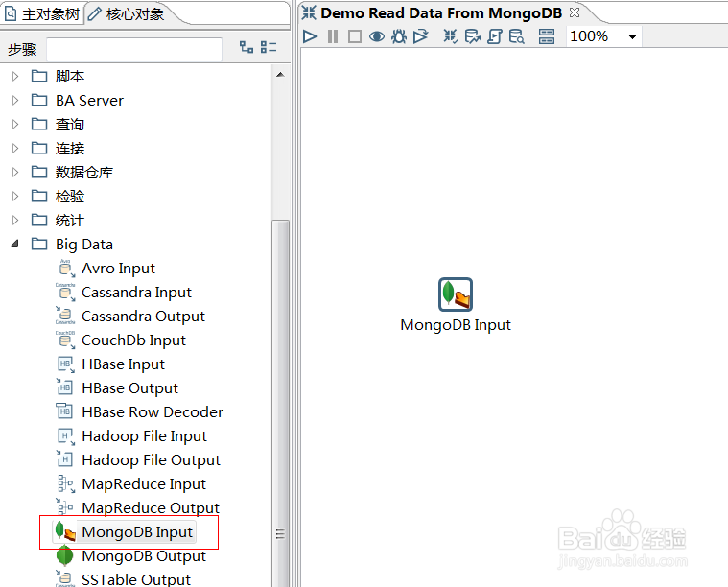The height and width of the screenshot is (587, 728).
Task: Click the steps tree scrollbar thumb
Action: [x=280, y=404]
